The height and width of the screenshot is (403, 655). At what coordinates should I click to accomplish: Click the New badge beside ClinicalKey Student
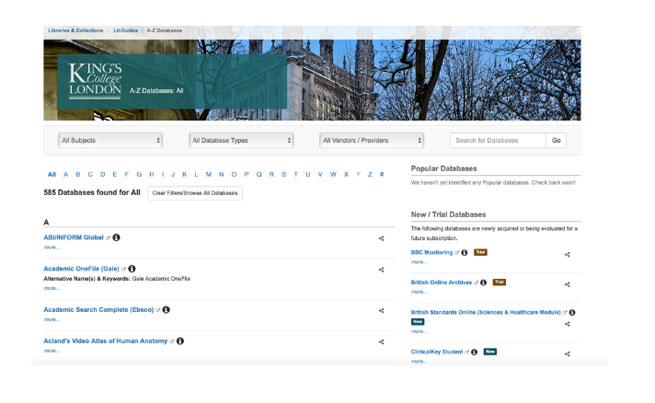(x=490, y=352)
